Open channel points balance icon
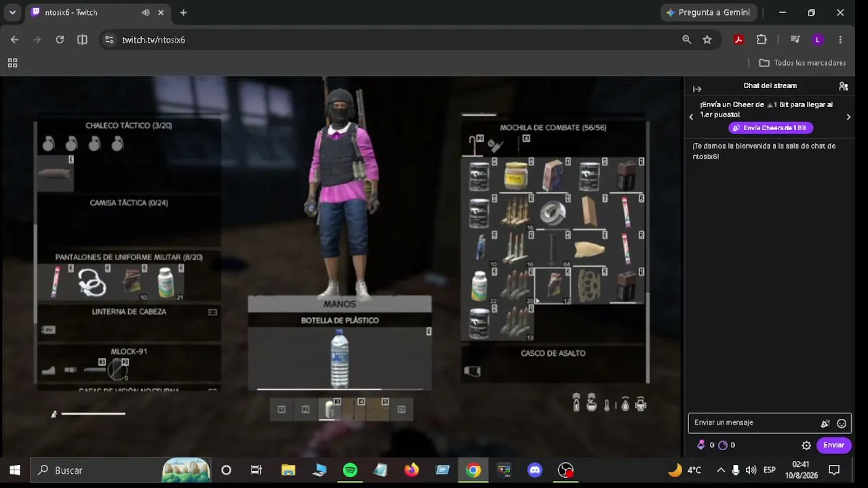Viewport: 868px width, 488px height. pyautogui.click(x=723, y=445)
